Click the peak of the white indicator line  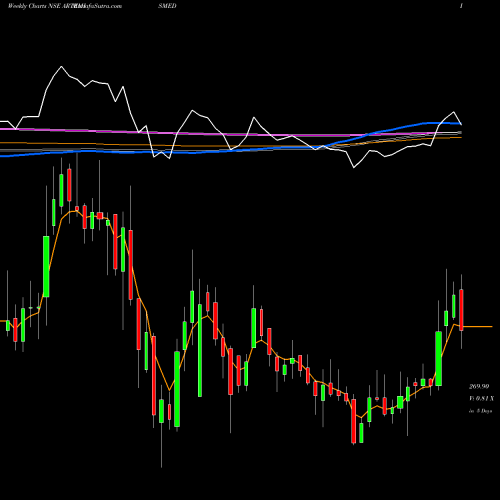pyautogui.click(x=61, y=67)
